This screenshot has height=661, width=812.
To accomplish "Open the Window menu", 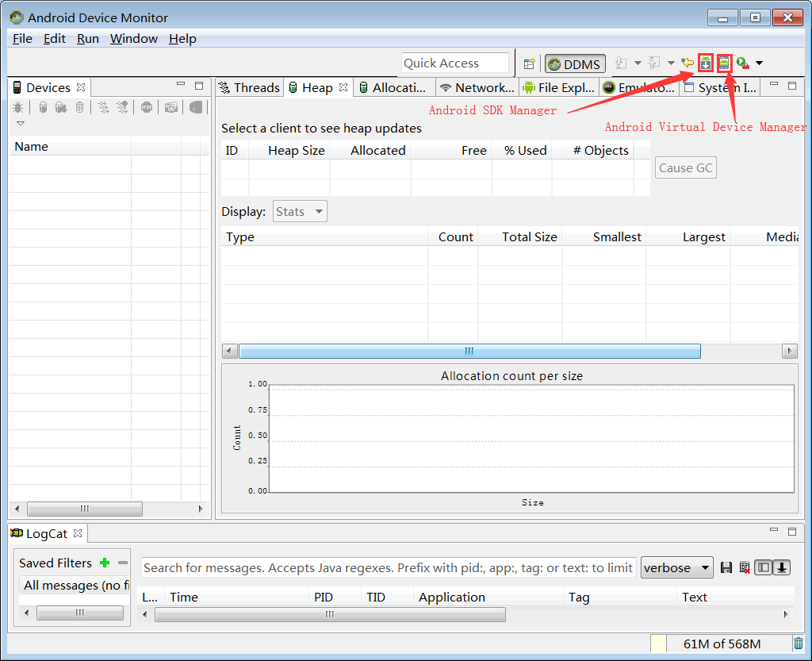I will coord(133,39).
